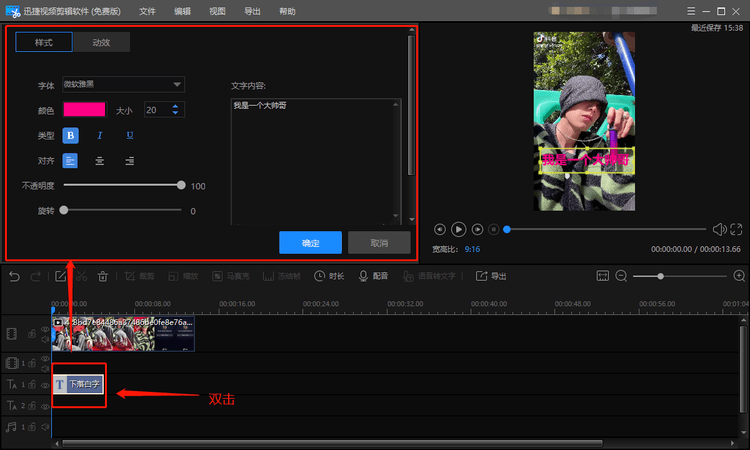Open the 字体 font dropdown
Viewport: 750px width, 450px height.
(123, 85)
